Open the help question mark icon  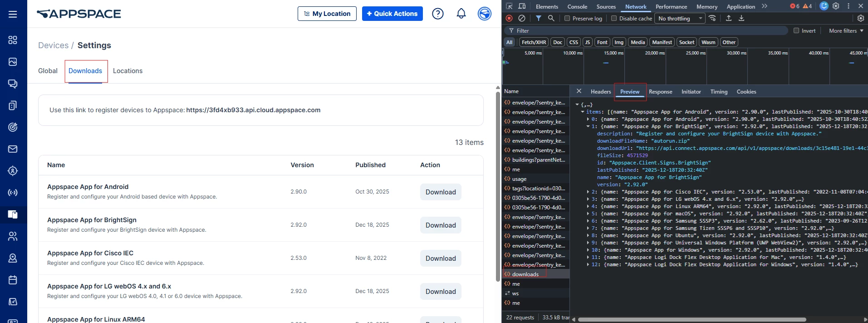coord(438,14)
